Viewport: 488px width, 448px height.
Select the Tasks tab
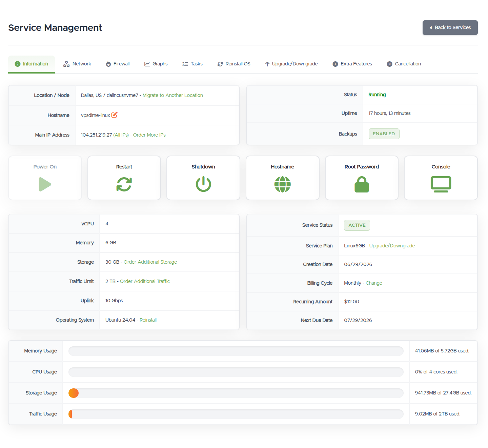click(192, 64)
